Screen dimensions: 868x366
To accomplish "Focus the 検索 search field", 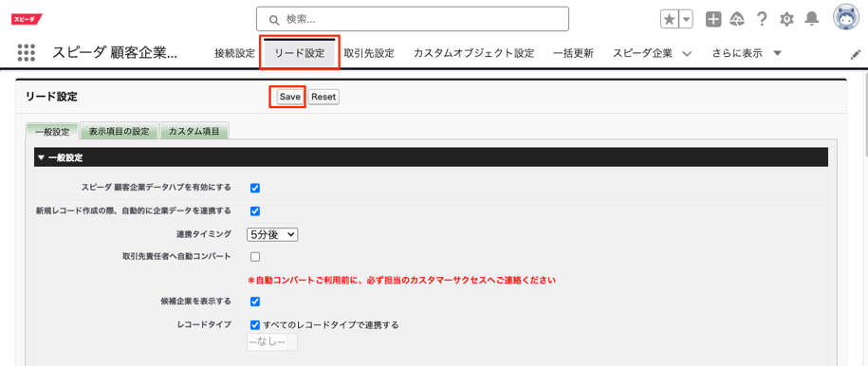I will (413, 19).
